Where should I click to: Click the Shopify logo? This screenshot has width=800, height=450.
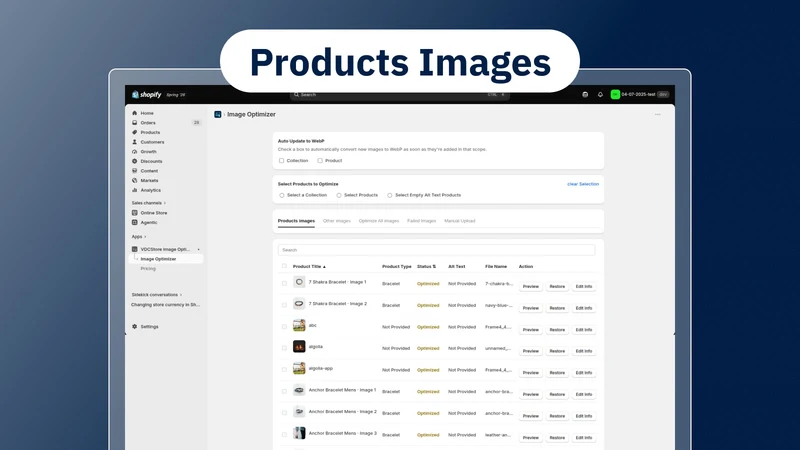[146, 94]
